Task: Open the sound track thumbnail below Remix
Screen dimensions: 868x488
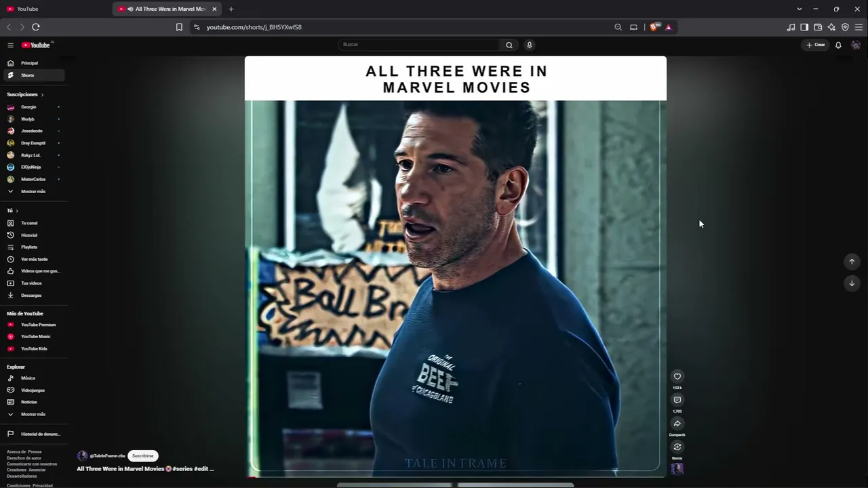Action: [x=677, y=469]
